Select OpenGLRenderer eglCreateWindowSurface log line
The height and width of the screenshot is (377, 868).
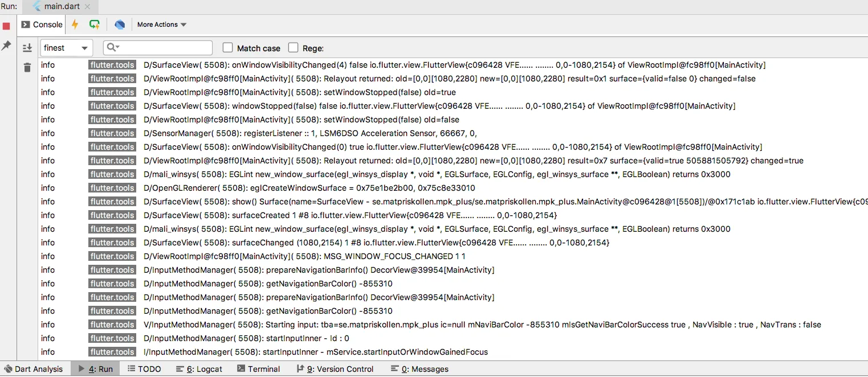[453, 188]
